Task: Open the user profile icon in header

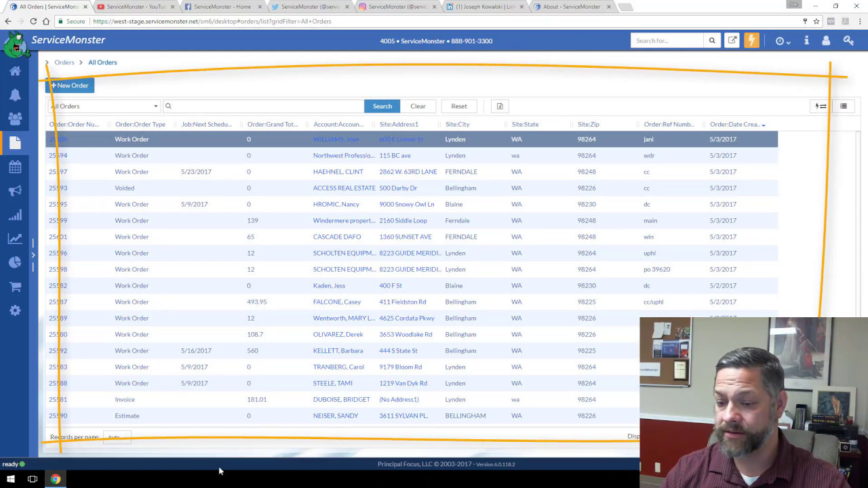Action: point(826,41)
